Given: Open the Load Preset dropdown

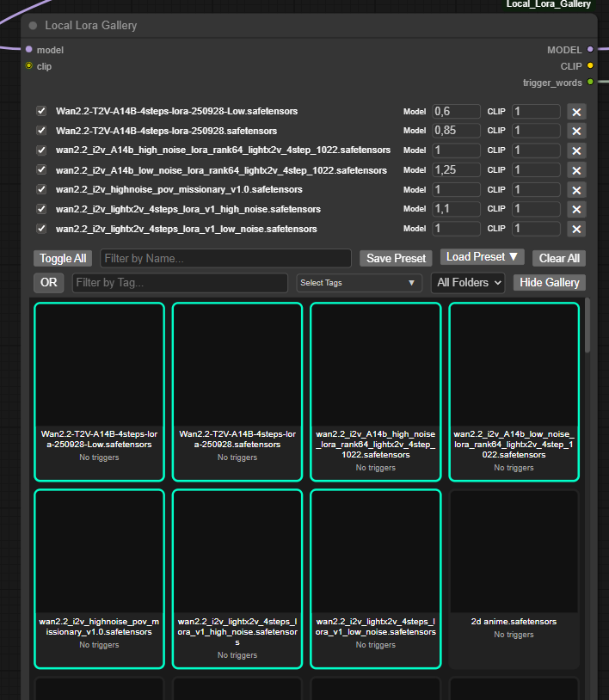Looking at the screenshot, I should point(482,257).
